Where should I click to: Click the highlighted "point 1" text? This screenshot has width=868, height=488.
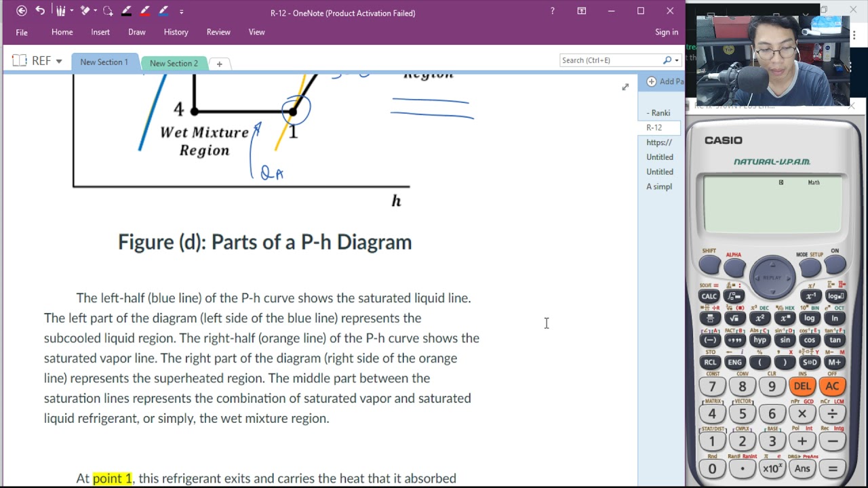pos(113,479)
